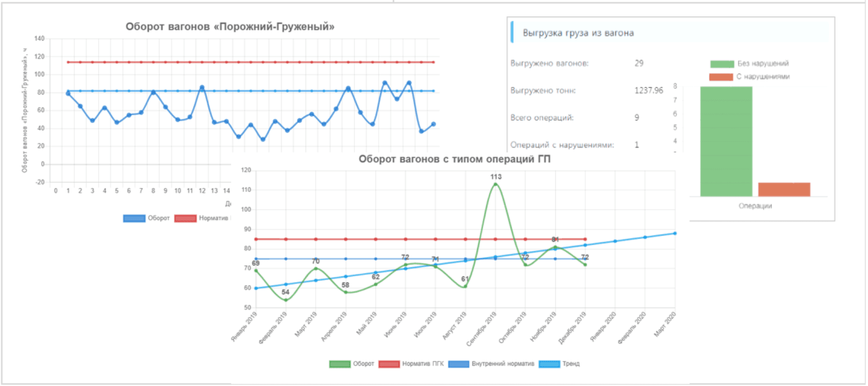Click the 58 data label at Апрель 2019
The height and width of the screenshot is (386, 868).
point(345,285)
